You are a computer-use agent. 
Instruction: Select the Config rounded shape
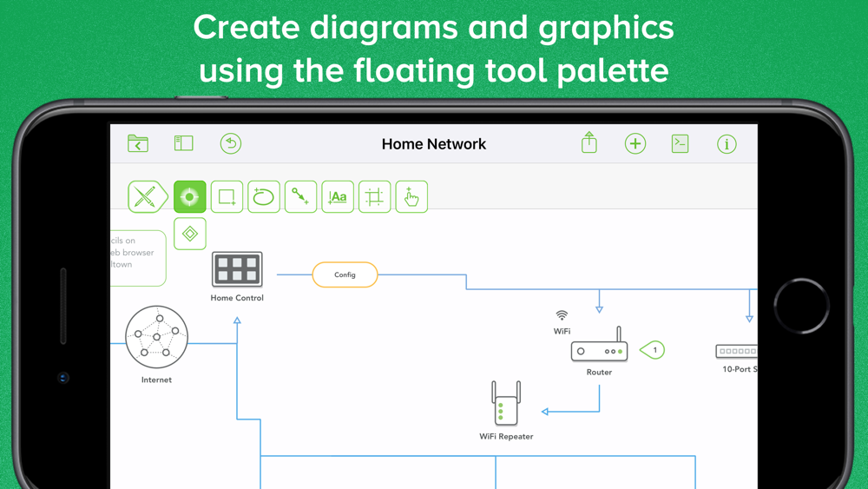click(x=345, y=274)
